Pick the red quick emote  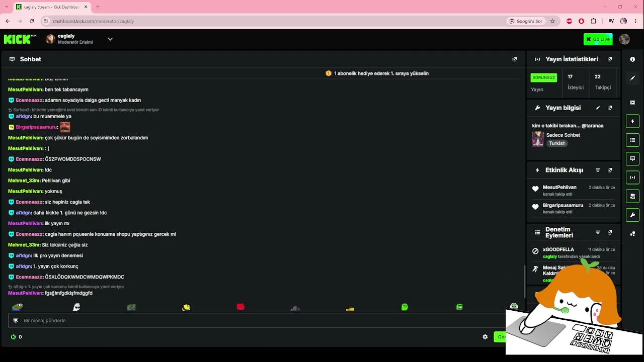(240, 307)
